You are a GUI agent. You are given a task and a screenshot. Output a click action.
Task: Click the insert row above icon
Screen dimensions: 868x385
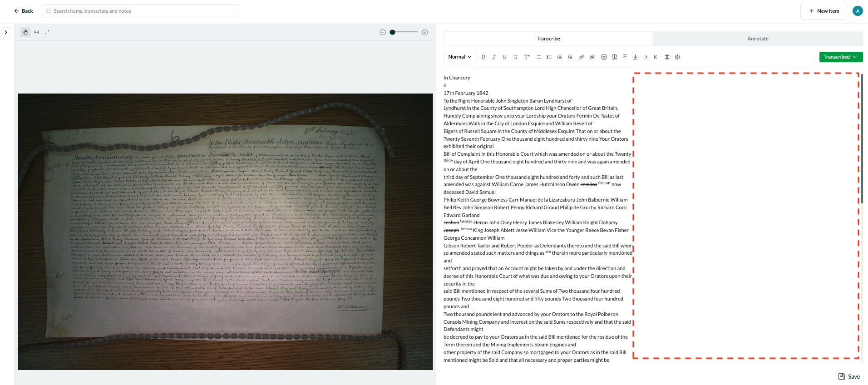(x=625, y=57)
